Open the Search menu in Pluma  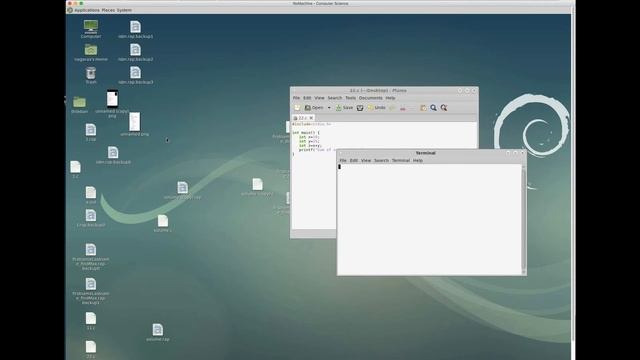[x=335, y=98]
